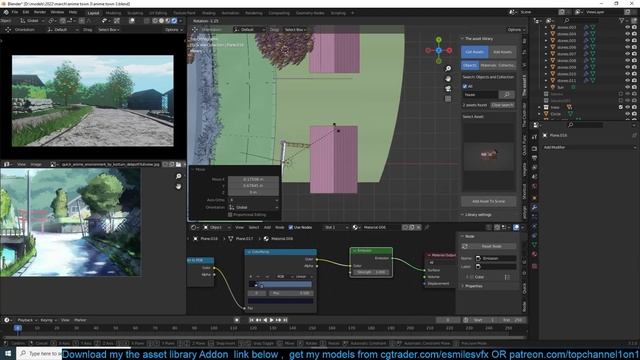The image size is (640, 360).
Task: Open the File menu
Action: tap(15, 12)
